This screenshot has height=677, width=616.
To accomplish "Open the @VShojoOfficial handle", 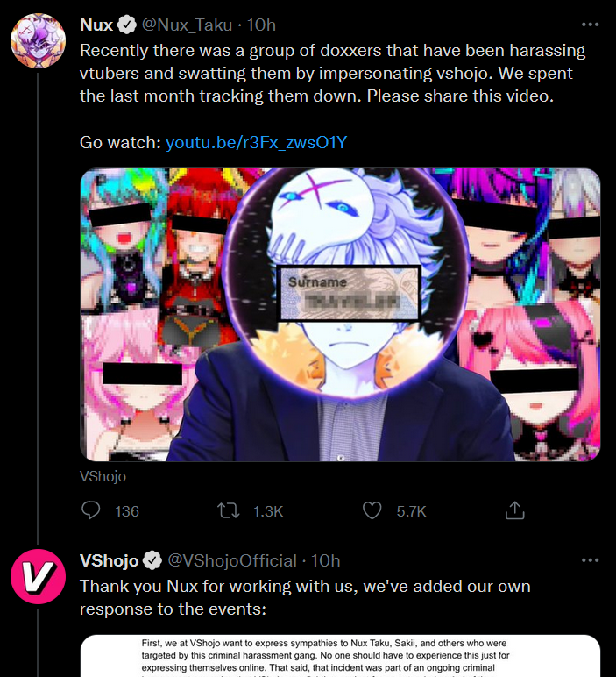I will (232, 560).
